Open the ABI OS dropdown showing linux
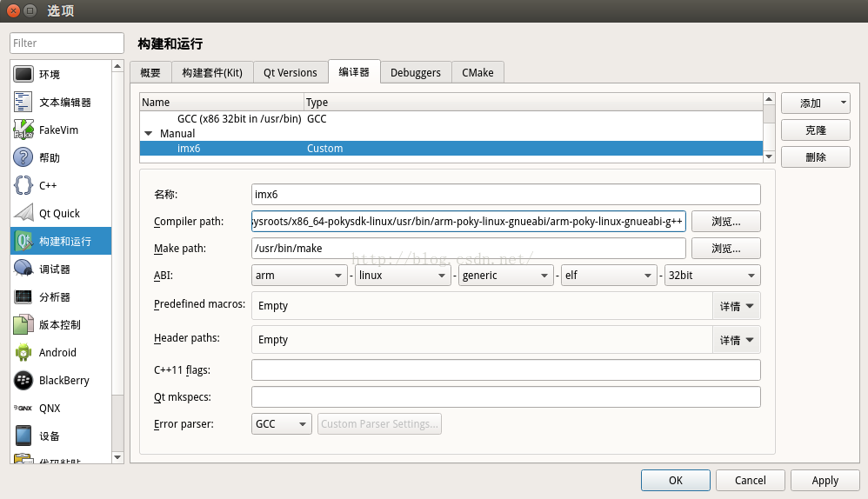 click(402, 275)
